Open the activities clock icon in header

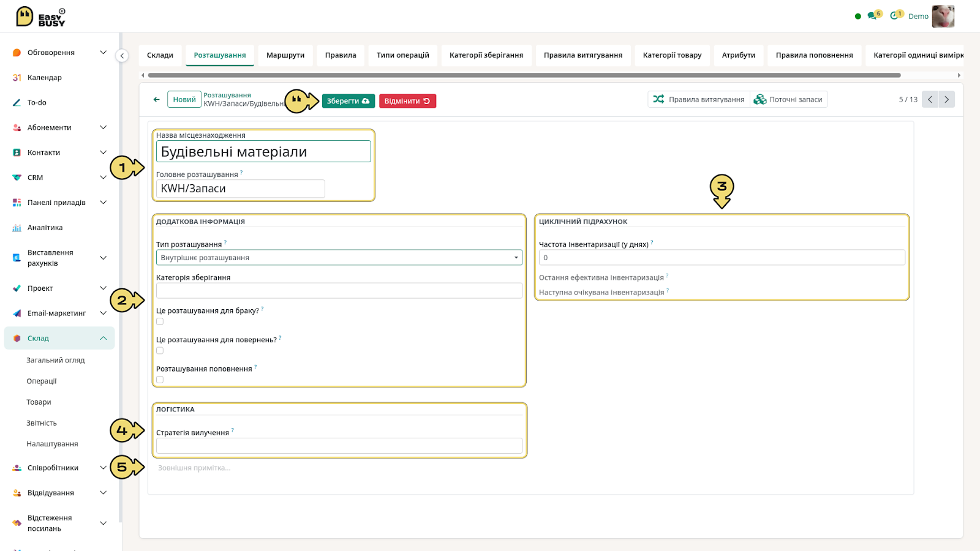coord(895,15)
